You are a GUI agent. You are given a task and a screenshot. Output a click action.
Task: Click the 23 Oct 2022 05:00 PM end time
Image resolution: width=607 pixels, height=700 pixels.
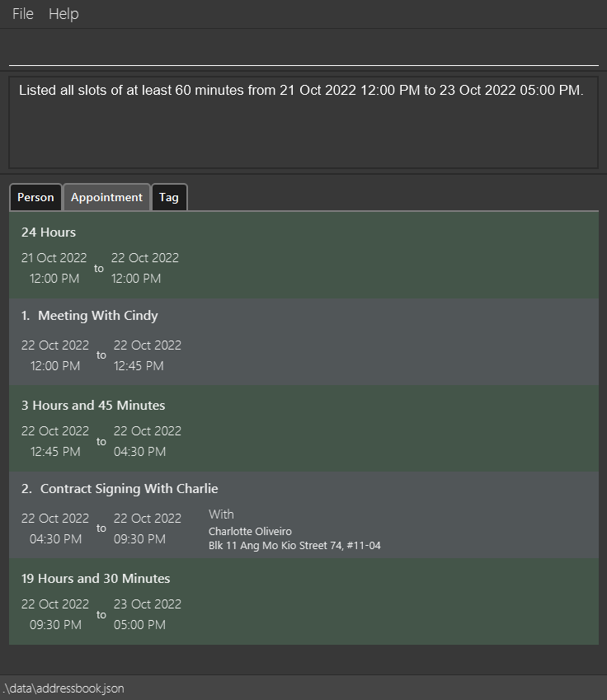click(x=148, y=614)
